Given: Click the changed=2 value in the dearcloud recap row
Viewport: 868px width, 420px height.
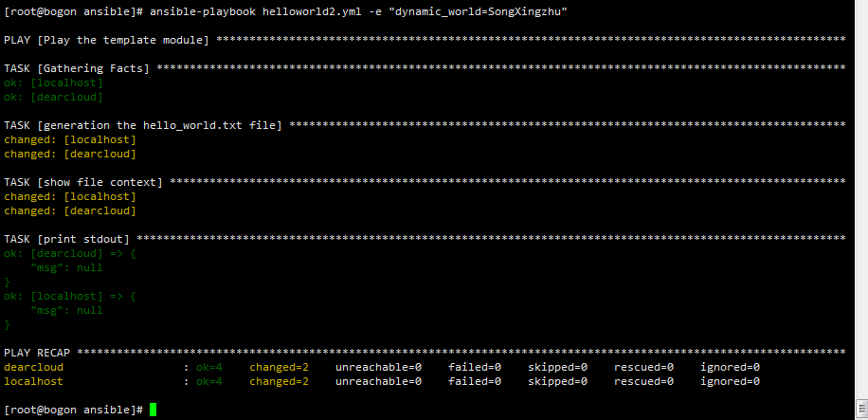Looking at the screenshot, I should 279,367.
